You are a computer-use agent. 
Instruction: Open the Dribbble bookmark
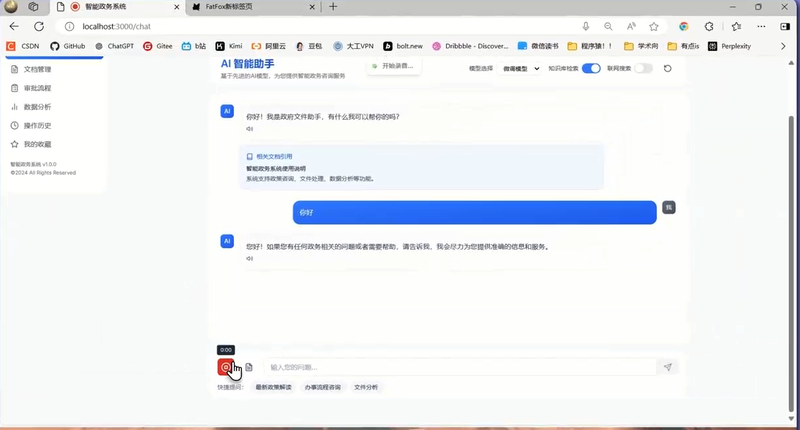pos(470,46)
